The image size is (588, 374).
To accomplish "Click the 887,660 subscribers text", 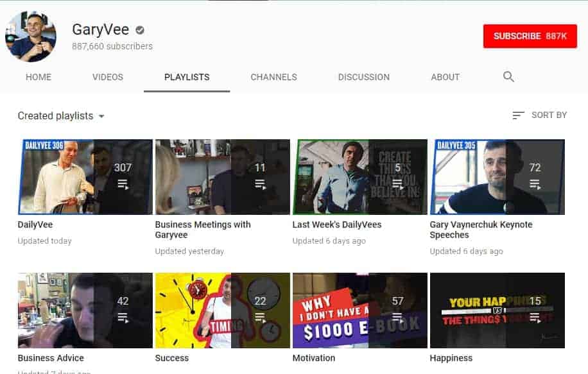I will [112, 46].
